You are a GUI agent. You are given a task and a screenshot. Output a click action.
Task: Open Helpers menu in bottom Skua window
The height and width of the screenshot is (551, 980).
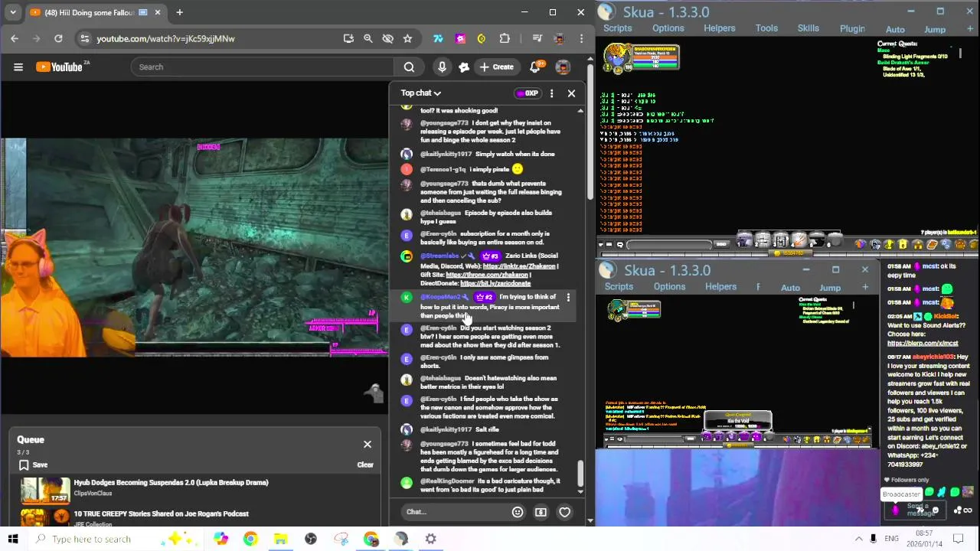[x=720, y=287]
